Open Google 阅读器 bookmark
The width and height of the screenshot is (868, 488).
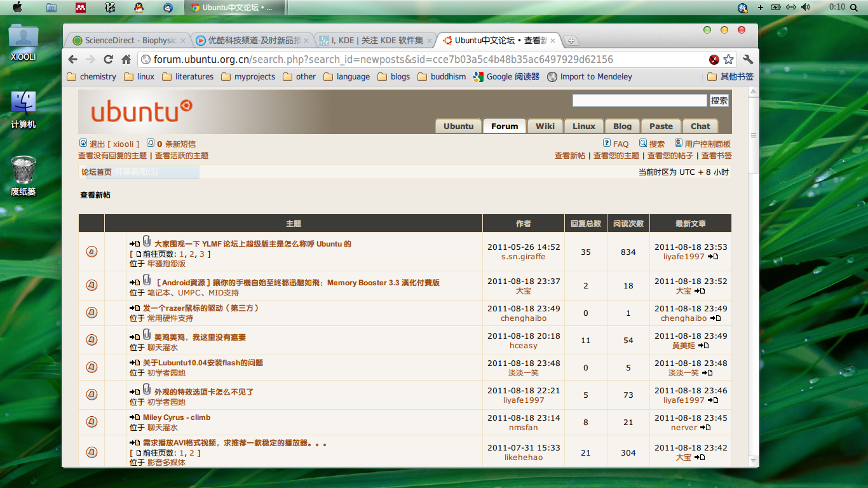[x=506, y=76]
